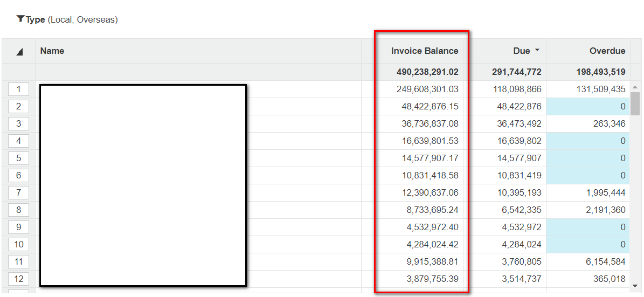Select row number 7
The image size is (644, 297).
[x=18, y=192]
